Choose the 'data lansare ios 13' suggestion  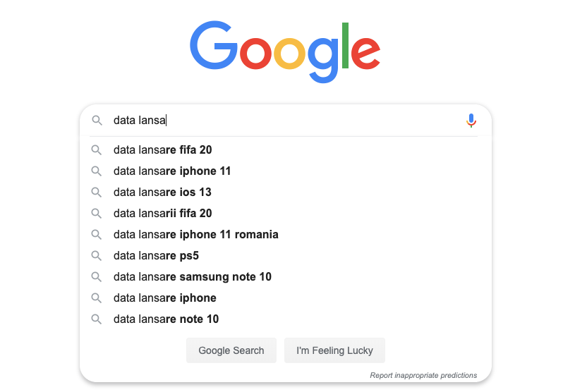point(162,192)
